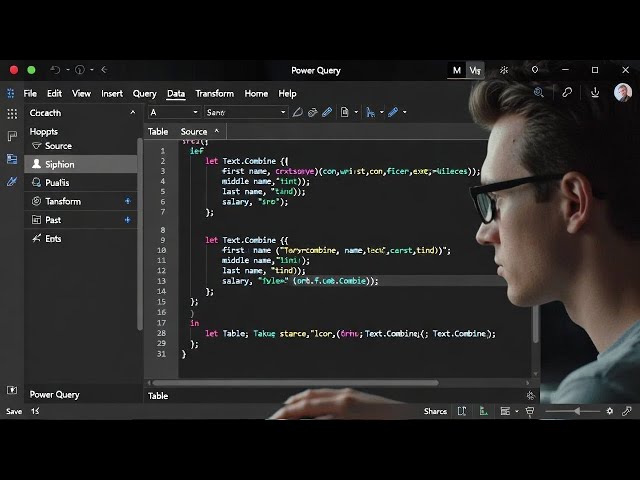Open the data table icon in sidebar
Image resolution: width=640 pixels, height=480 pixels.
click(x=12, y=159)
